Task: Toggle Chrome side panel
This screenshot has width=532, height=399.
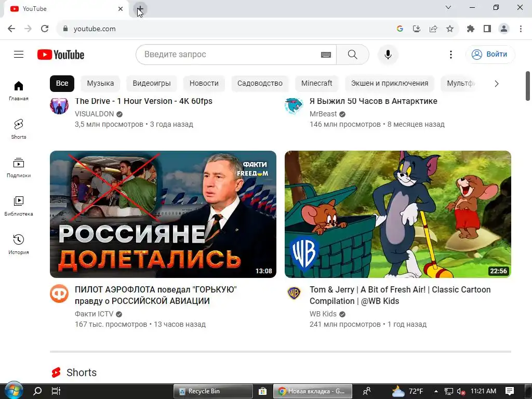Action: click(x=487, y=29)
